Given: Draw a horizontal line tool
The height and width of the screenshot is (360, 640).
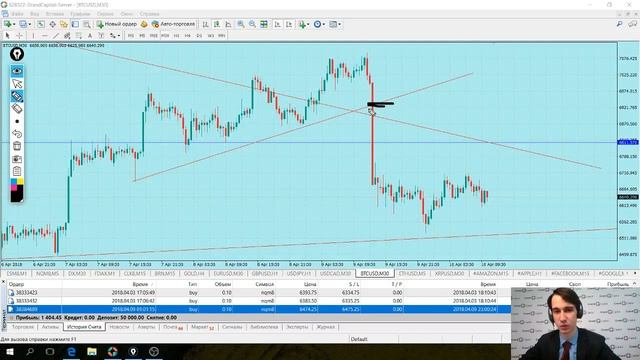Looking at the screenshot, I should tap(44, 36).
